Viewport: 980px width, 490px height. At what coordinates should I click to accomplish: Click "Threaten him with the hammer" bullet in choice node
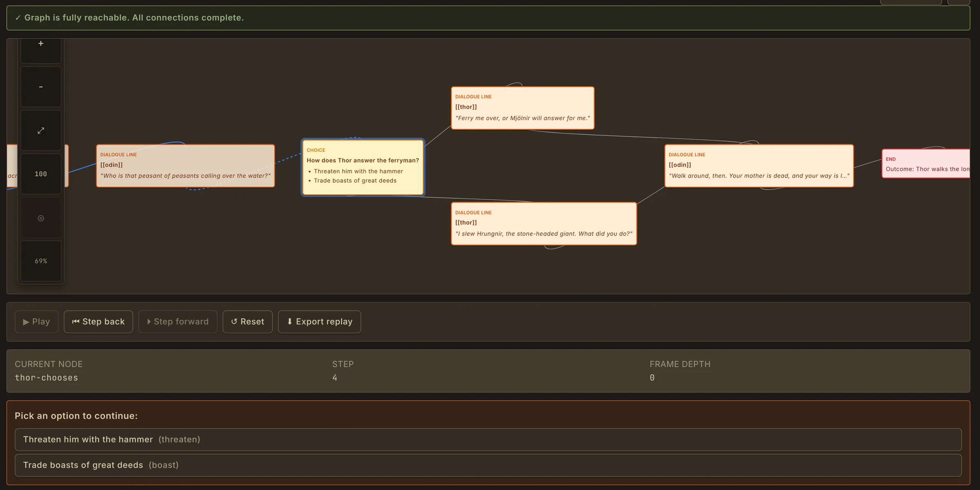point(358,171)
